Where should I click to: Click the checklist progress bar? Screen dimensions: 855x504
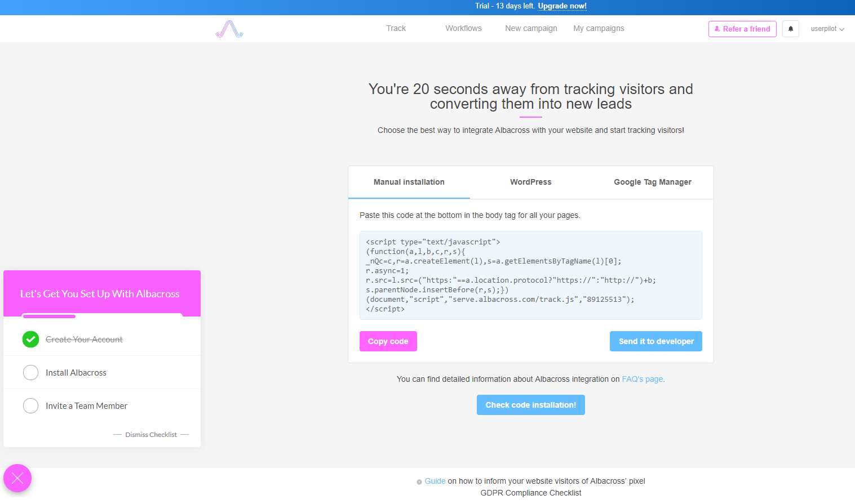pos(102,316)
